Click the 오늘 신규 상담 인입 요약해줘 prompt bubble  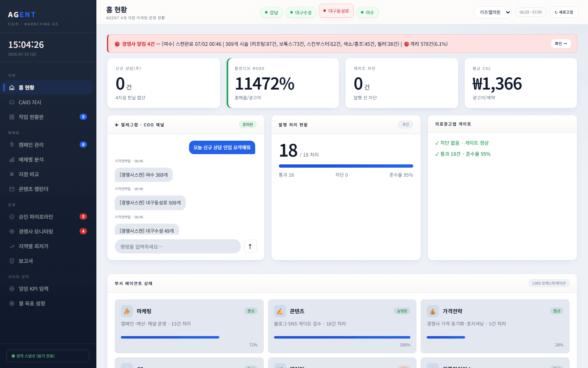(222, 148)
